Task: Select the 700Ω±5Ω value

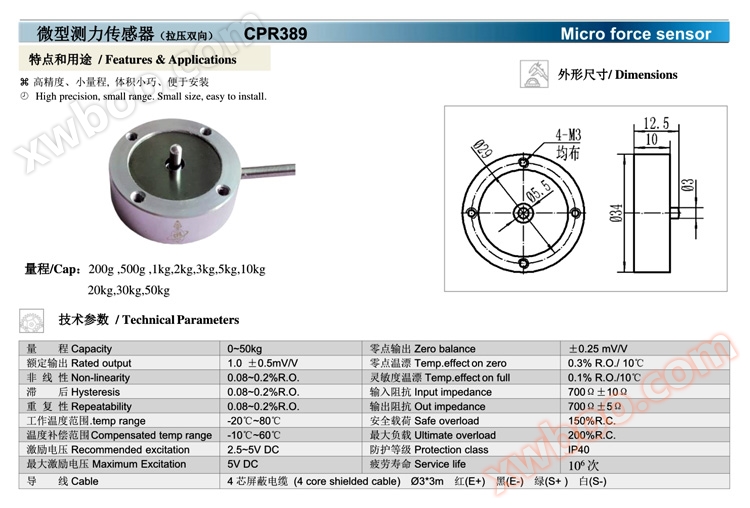Action: coord(595,406)
